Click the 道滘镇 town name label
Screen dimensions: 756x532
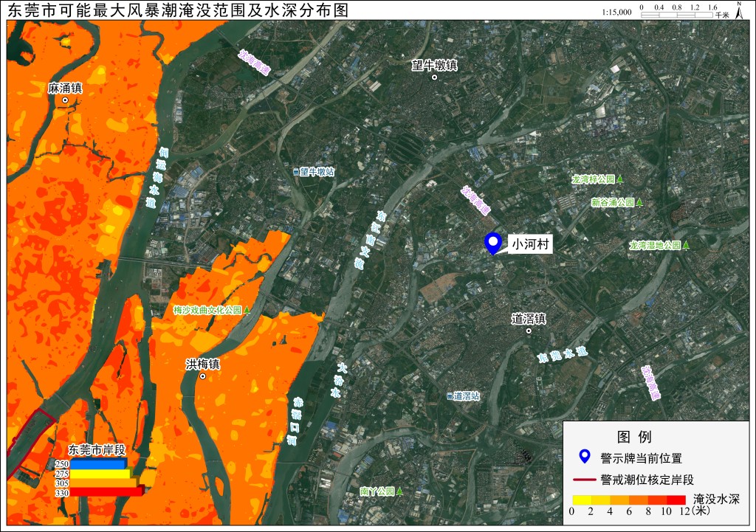[x=529, y=319]
